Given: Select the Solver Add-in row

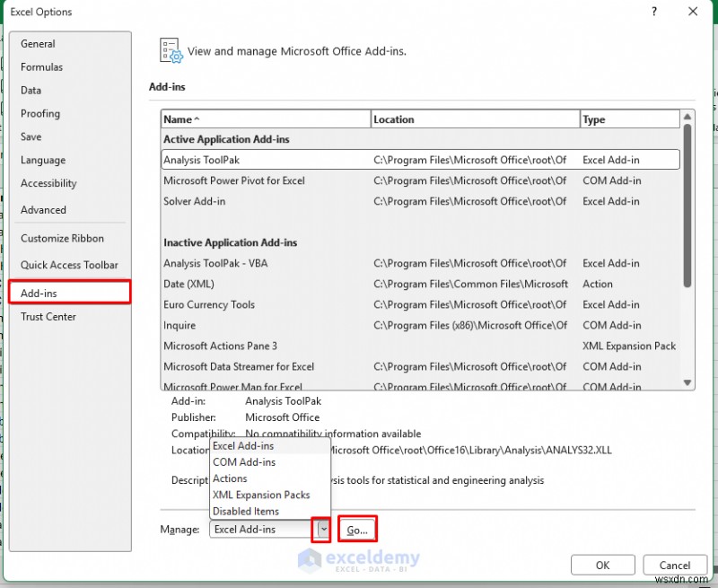Looking at the screenshot, I should click(x=420, y=201).
